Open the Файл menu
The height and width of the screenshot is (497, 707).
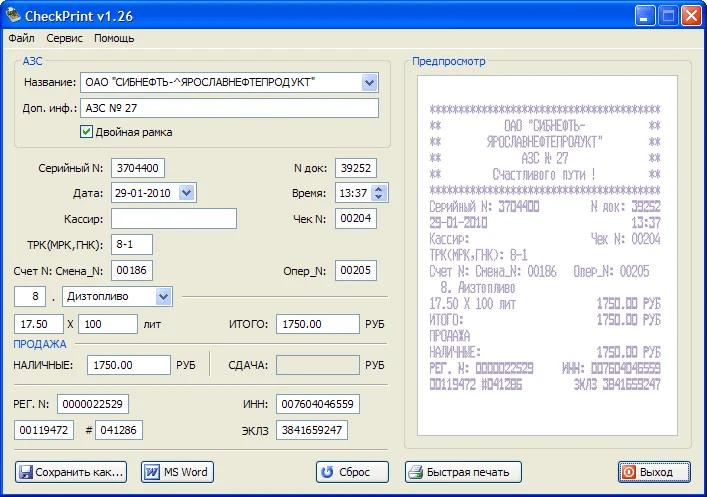coord(21,39)
